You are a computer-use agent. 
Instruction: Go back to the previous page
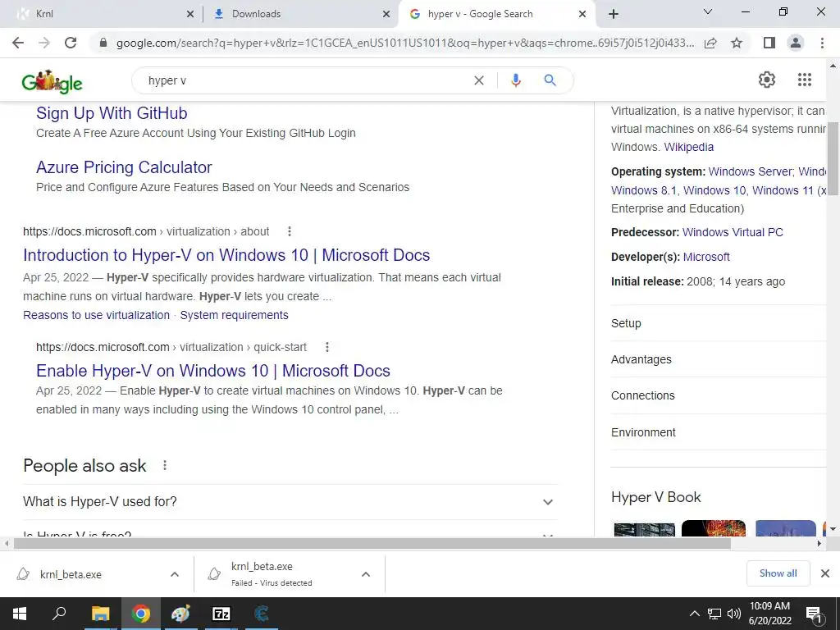click(x=18, y=43)
